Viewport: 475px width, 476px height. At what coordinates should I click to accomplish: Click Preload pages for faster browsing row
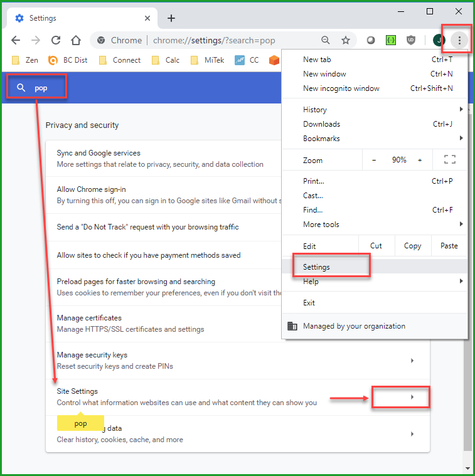coord(163,287)
